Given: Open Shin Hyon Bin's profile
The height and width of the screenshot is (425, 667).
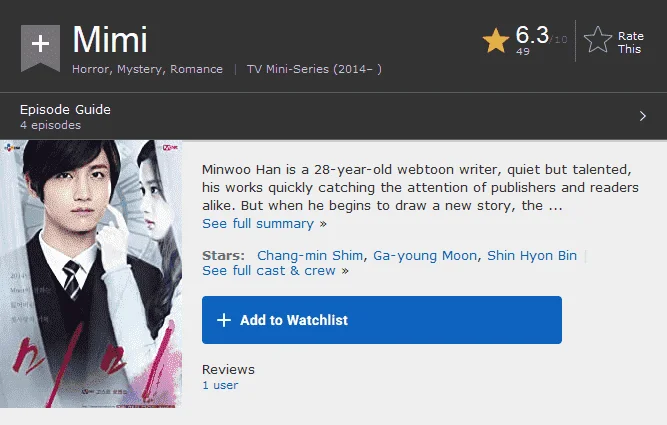Looking at the screenshot, I should 532,256.
